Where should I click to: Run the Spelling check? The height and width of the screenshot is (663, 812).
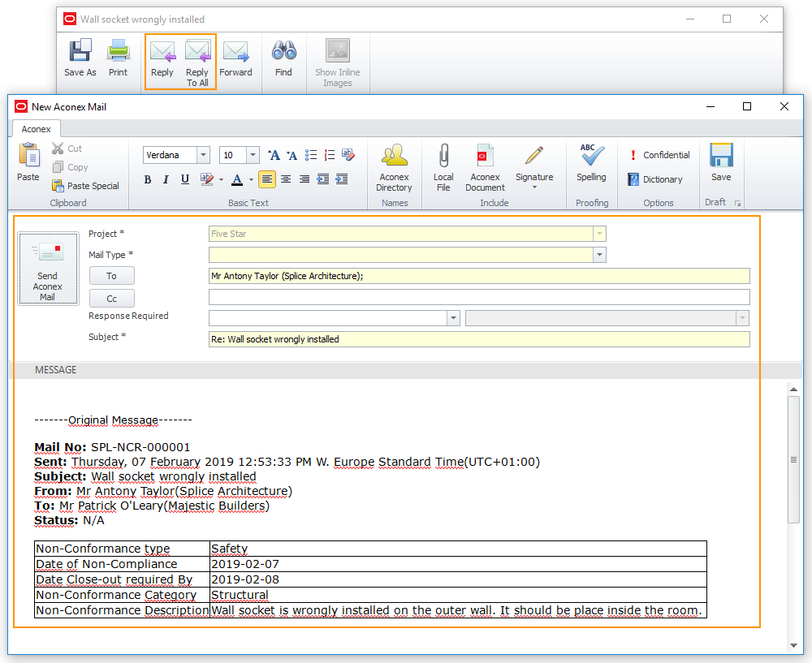(x=591, y=162)
